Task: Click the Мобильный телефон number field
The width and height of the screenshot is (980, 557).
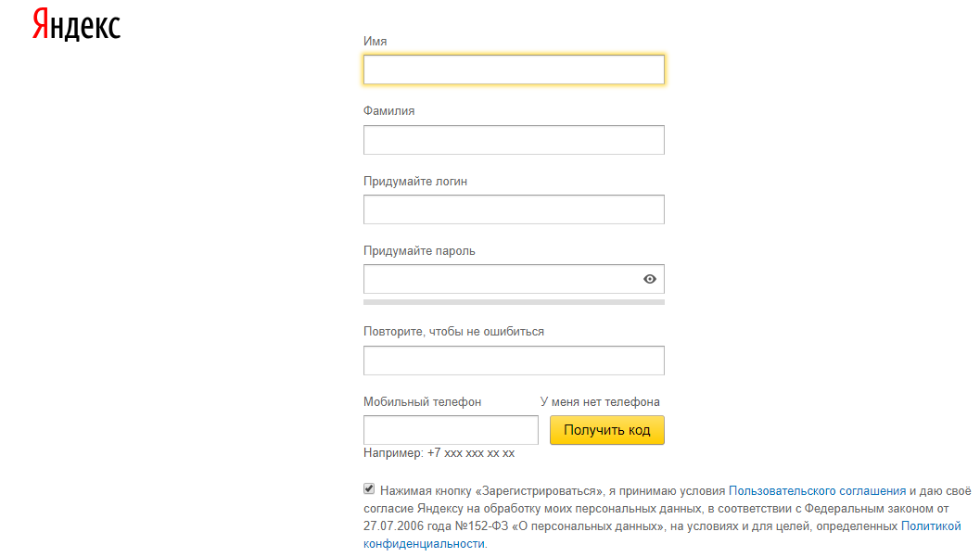Action: click(x=451, y=430)
